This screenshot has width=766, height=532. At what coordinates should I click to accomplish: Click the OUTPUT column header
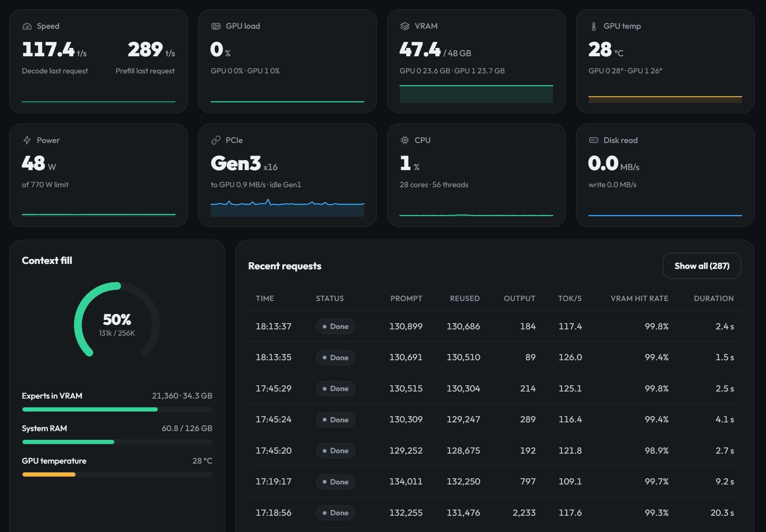[x=519, y=299]
